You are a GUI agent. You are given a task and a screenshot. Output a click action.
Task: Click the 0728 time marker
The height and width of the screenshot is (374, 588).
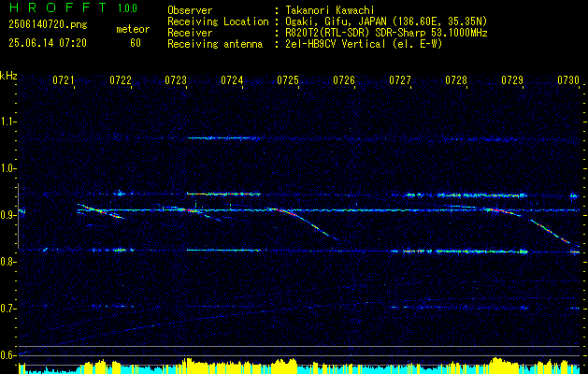[456, 79]
